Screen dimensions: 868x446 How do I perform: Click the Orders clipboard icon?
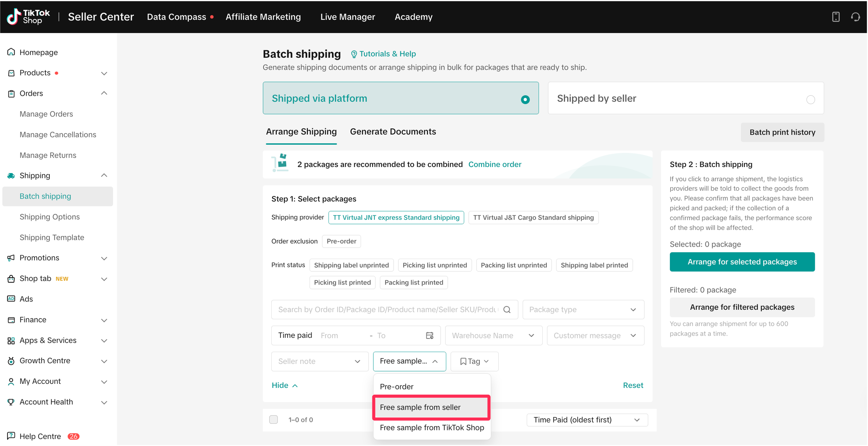click(11, 93)
